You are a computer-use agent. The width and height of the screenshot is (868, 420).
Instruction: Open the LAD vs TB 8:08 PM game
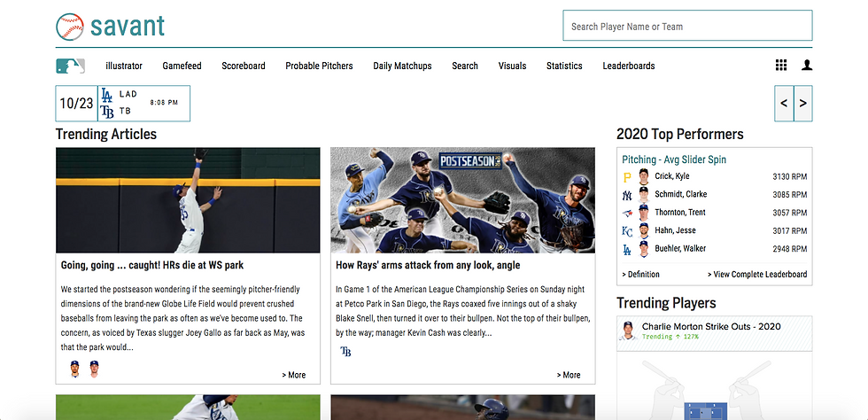click(x=143, y=103)
